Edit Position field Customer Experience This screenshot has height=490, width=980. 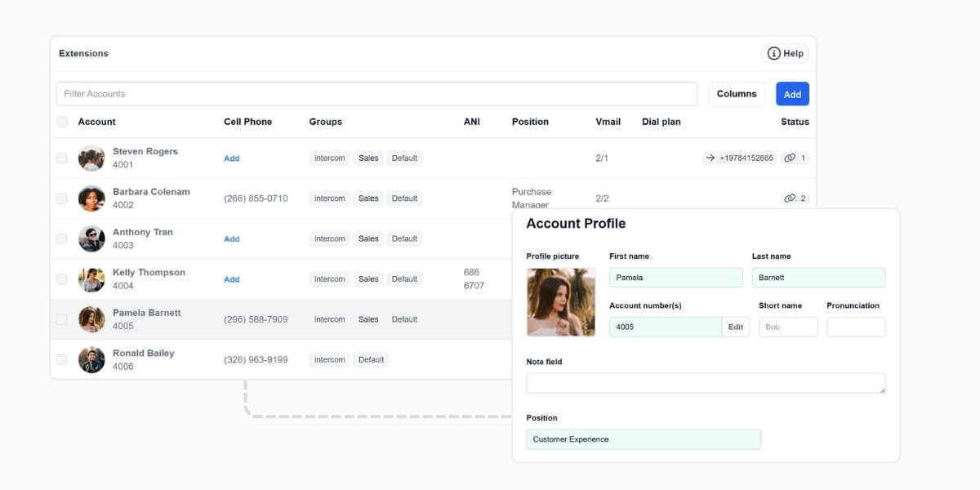(644, 439)
